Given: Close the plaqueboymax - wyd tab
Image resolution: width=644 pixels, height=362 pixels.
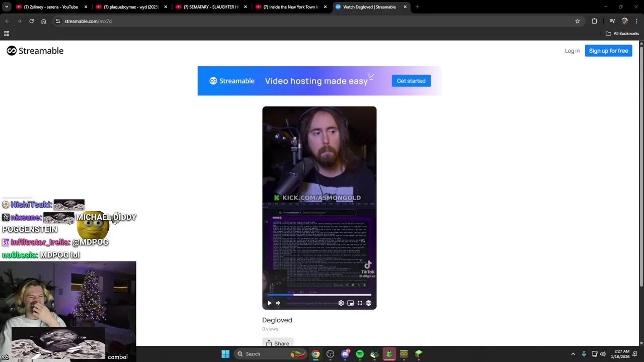Looking at the screenshot, I should (x=166, y=7).
